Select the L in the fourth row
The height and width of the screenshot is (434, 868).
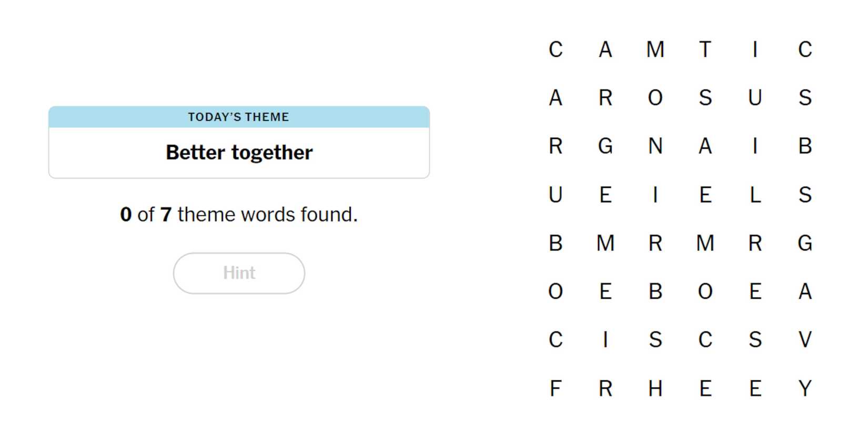[x=755, y=195]
